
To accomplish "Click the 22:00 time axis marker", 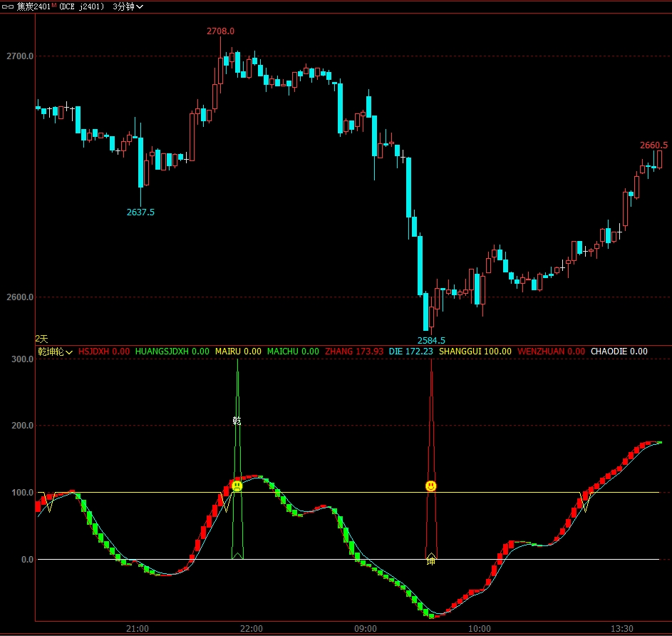I will point(252,628).
